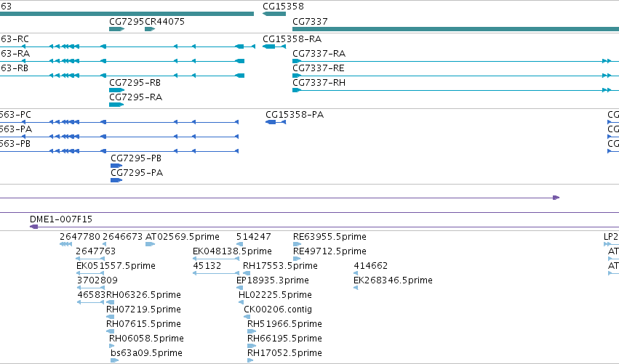
Task: Select the EK268346.5prime EST marker
Action: [356, 288]
